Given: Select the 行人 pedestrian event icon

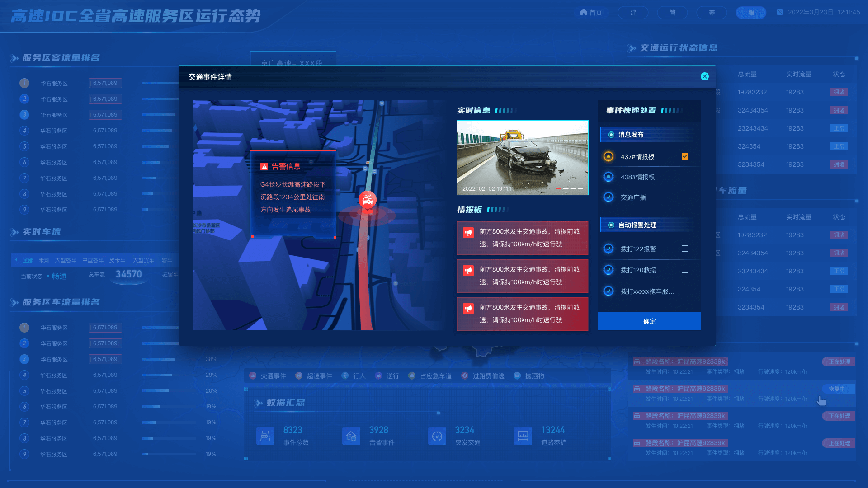Looking at the screenshot, I should click(346, 375).
